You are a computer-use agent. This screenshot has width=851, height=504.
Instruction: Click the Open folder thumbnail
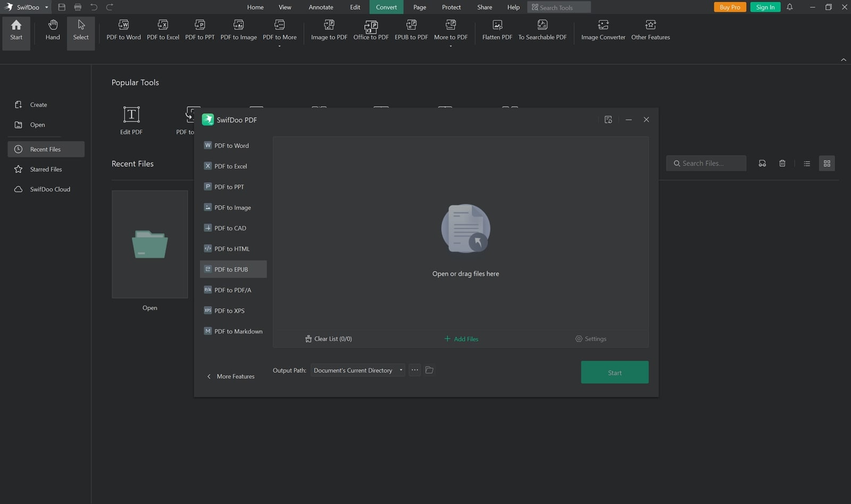point(149,244)
